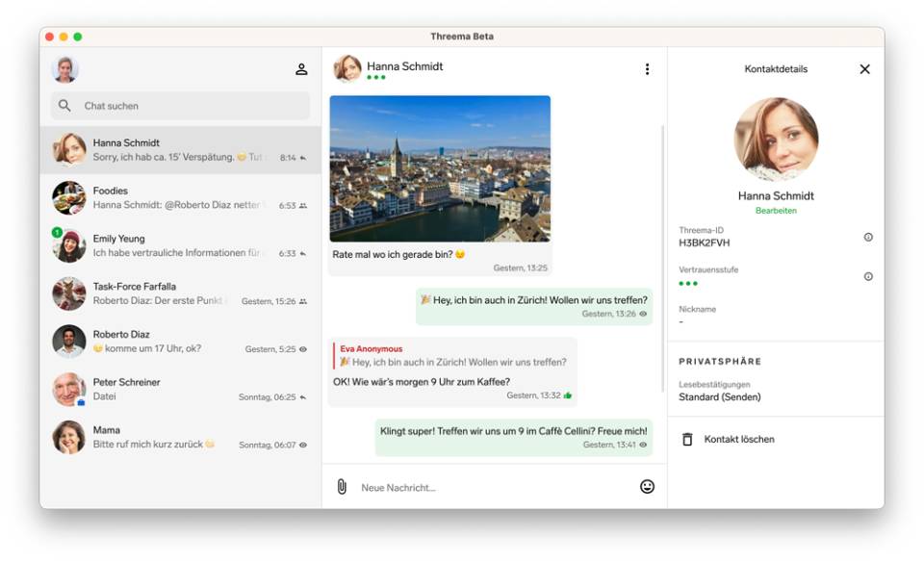Open the Emily Yeung conversation
Image resolution: width=924 pixels, height=561 pixels.
click(180, 245)
